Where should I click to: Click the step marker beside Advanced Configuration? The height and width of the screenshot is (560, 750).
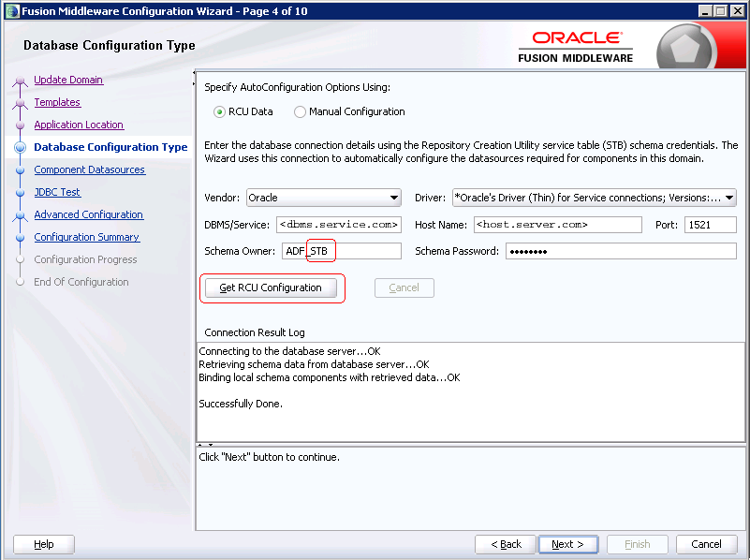coord(20,215)
